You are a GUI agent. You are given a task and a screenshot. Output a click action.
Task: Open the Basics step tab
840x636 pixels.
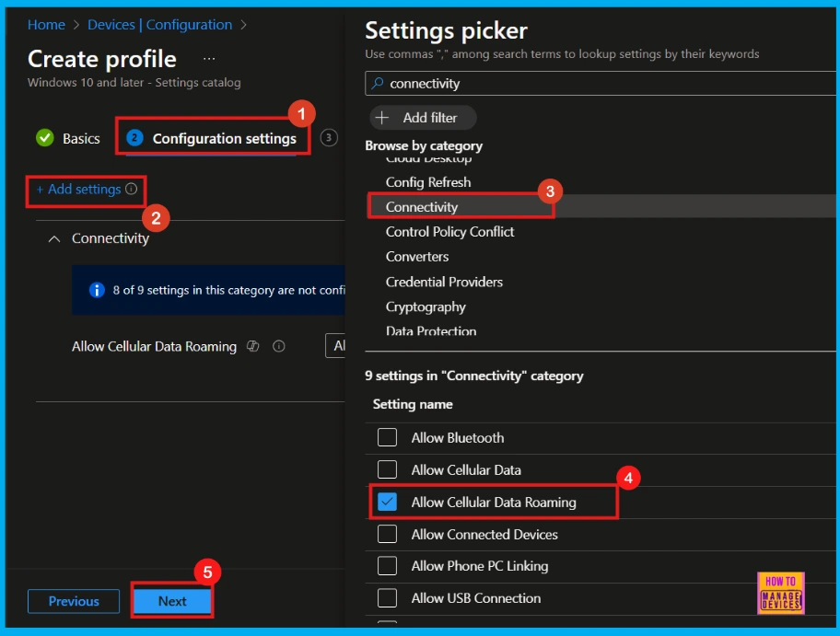[68, 138]
